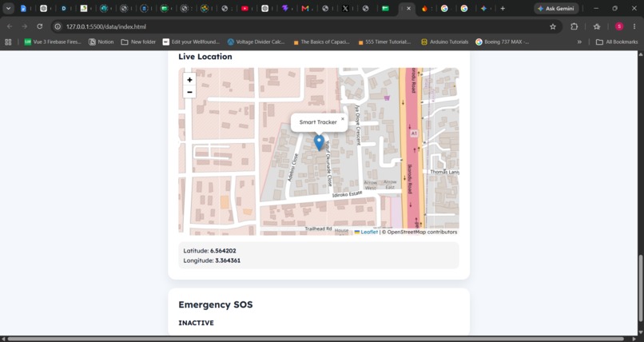Viewport: 644px width, 342px height.
Task: Bookmark this page with star icon
Action: [553, 26]
